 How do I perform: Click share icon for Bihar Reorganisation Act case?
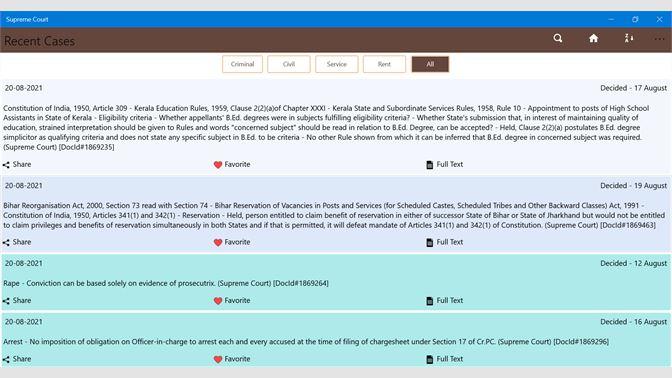[6, 242]
